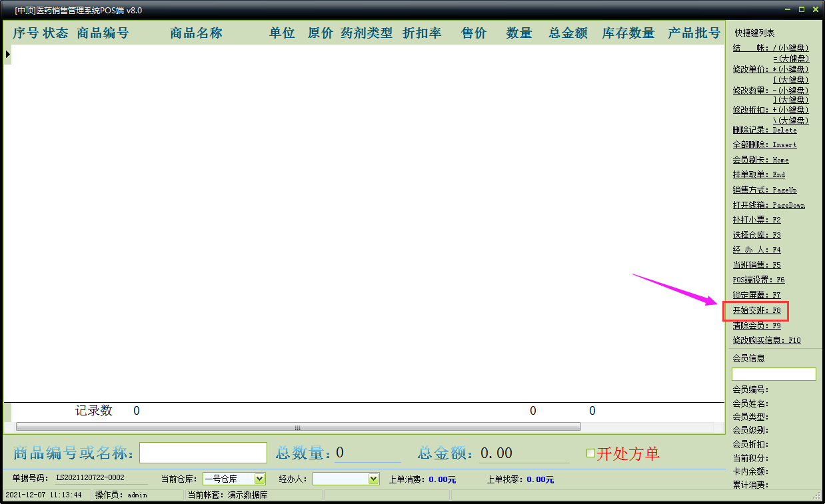Screen dimensions: 825x504
Task: Click the 上单消费 0.00元 text
Action: pyautogui.click(x=422, y=479)
